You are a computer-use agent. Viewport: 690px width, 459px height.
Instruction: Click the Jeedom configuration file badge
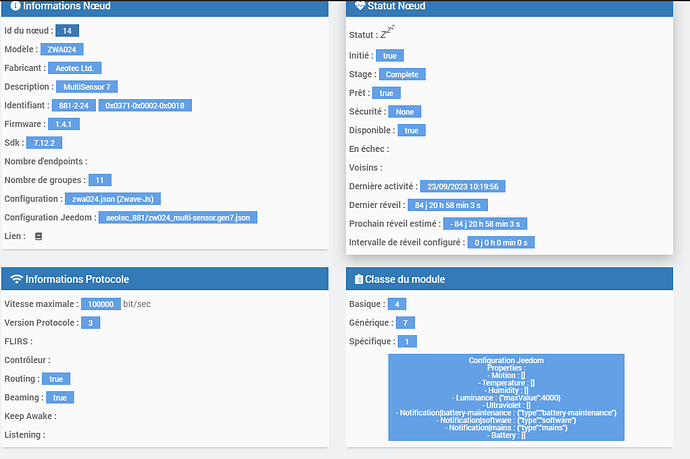pos(178,217)
